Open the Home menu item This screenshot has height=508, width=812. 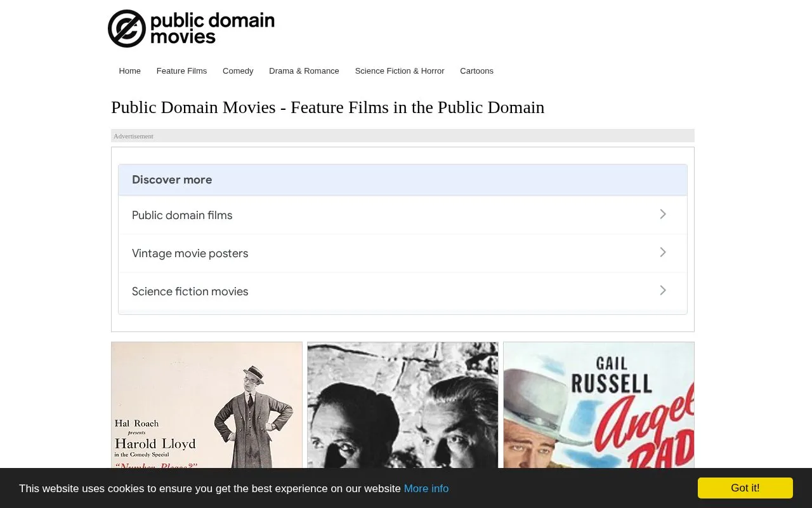129,71
